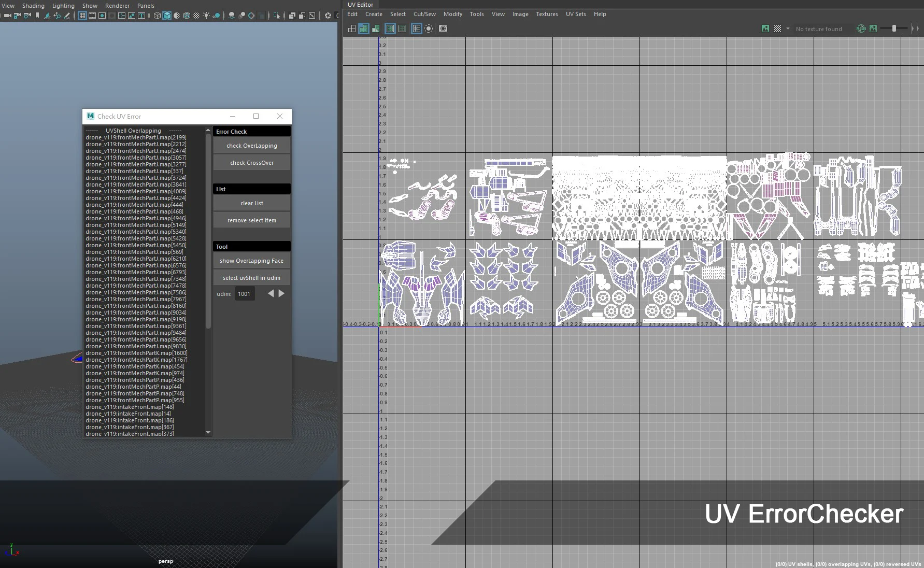Screen dimensions: 924x568
Task: Open the UV Editor Modify menu
Action: tap(452, 14)
